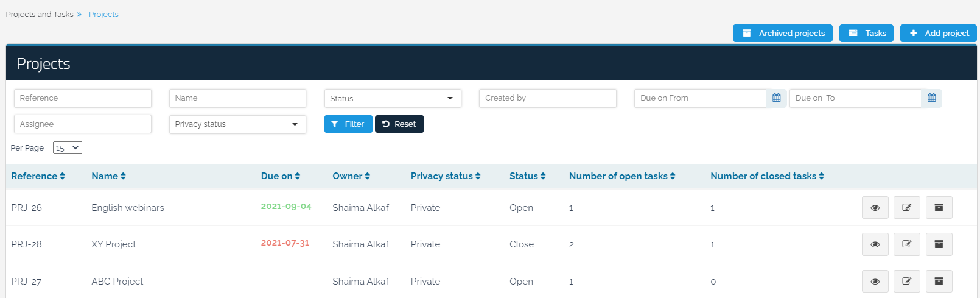The image size is (980, 298).
Task: Change the Per Page count selector
Action: (67, 148)
